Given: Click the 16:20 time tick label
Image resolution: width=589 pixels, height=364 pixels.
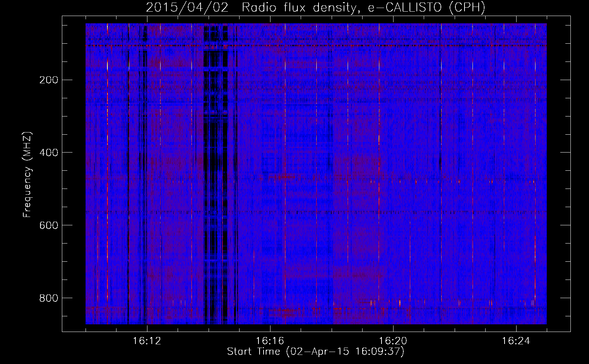Looking at the screenshot, I should click(393, 341).
